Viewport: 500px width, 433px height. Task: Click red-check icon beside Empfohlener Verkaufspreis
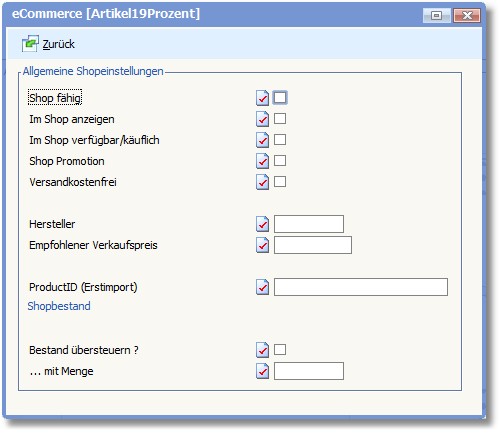point(262,245)
